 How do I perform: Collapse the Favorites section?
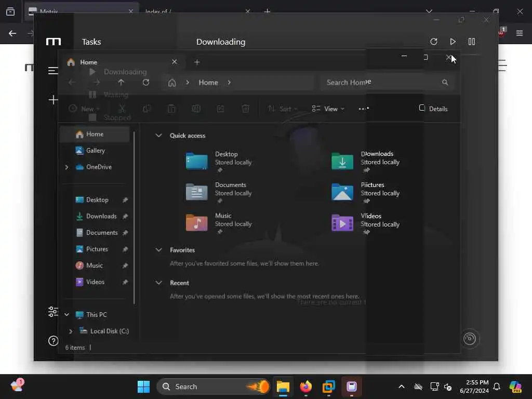[158, 250]
